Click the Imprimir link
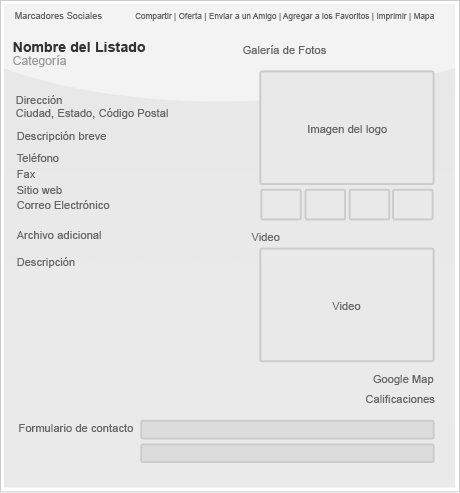 [391, 16]
